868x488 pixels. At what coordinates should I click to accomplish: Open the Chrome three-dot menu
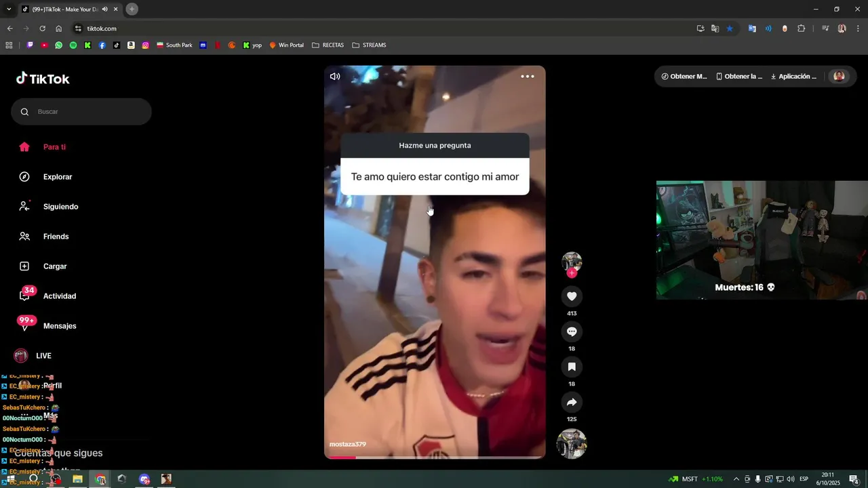(x=858, y=28)
